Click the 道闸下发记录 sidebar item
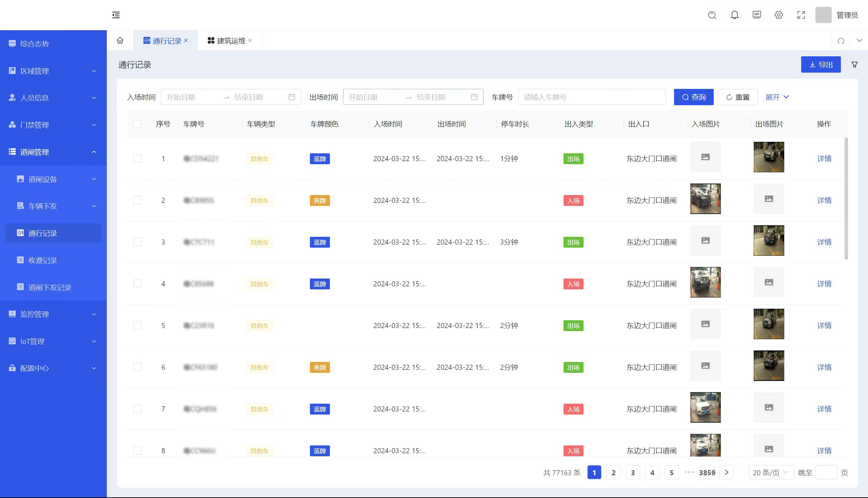This screenshot has height=498, width=868. (x=53, y=287)
